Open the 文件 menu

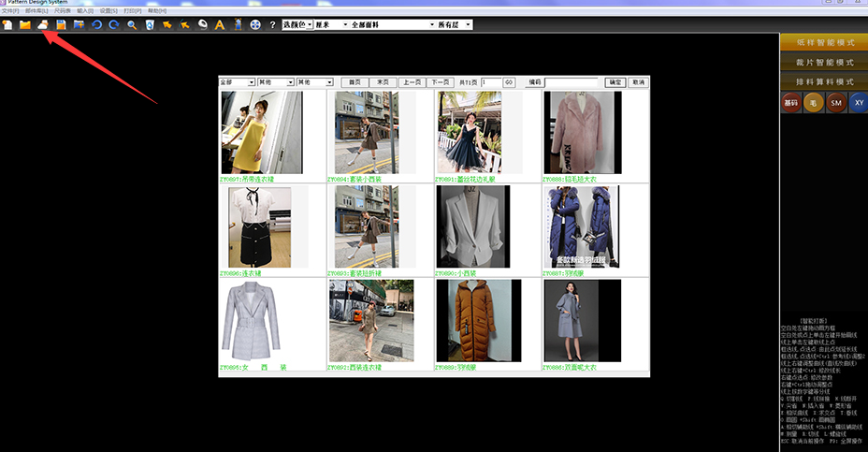[9, 10]
